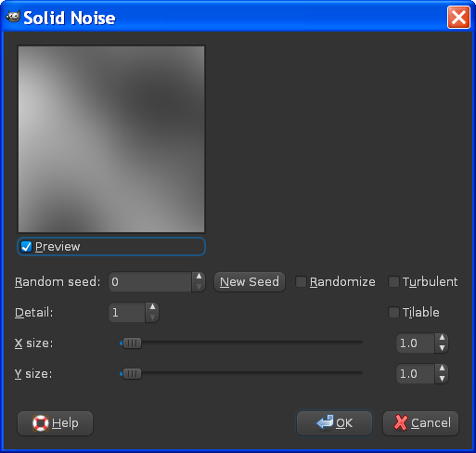Close the Solid Noise dialog
This screenshot has height=453, width=476.
tap(458, 18)
